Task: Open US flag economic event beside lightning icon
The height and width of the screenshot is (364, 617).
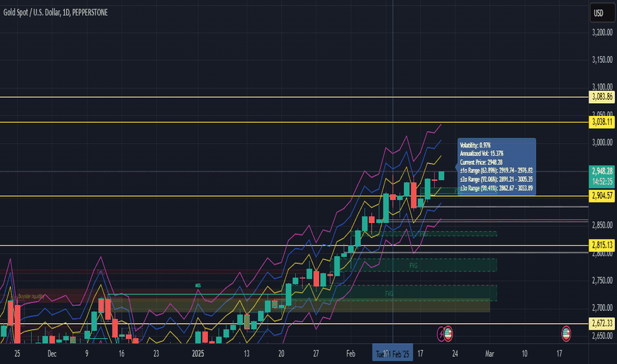Action: [x=448, y=334]
